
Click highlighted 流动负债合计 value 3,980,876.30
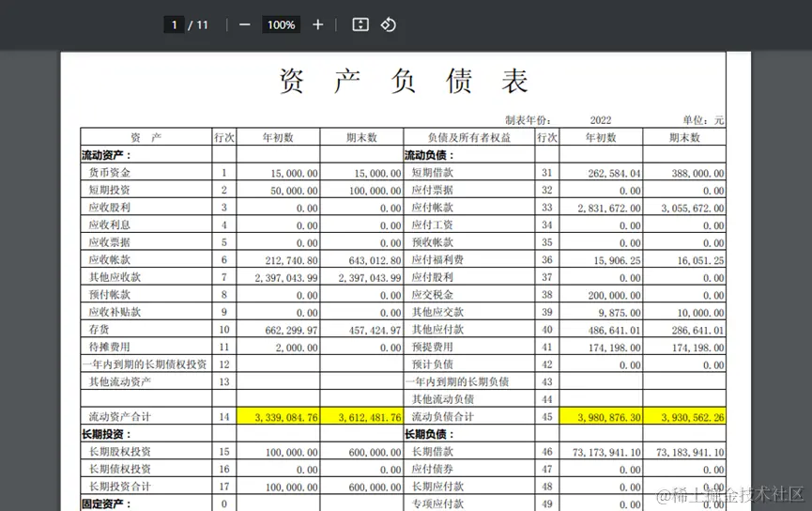coord(609,417)
